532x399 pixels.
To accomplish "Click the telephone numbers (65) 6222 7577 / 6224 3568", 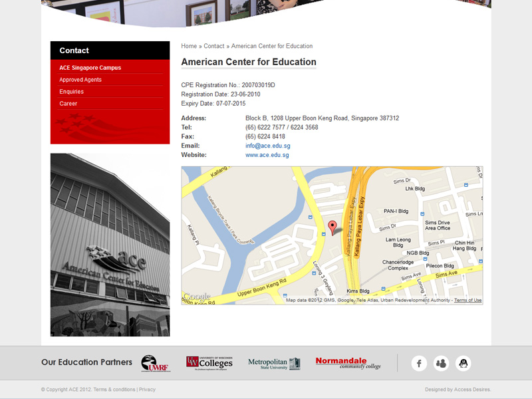I will (281, 128).
